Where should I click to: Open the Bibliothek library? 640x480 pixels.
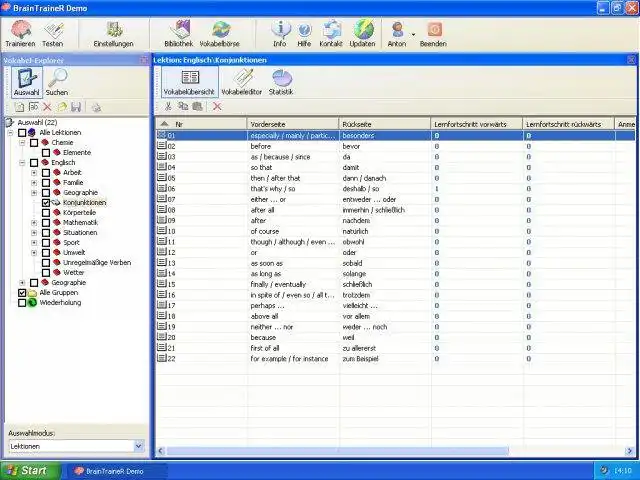click(179, 33)
